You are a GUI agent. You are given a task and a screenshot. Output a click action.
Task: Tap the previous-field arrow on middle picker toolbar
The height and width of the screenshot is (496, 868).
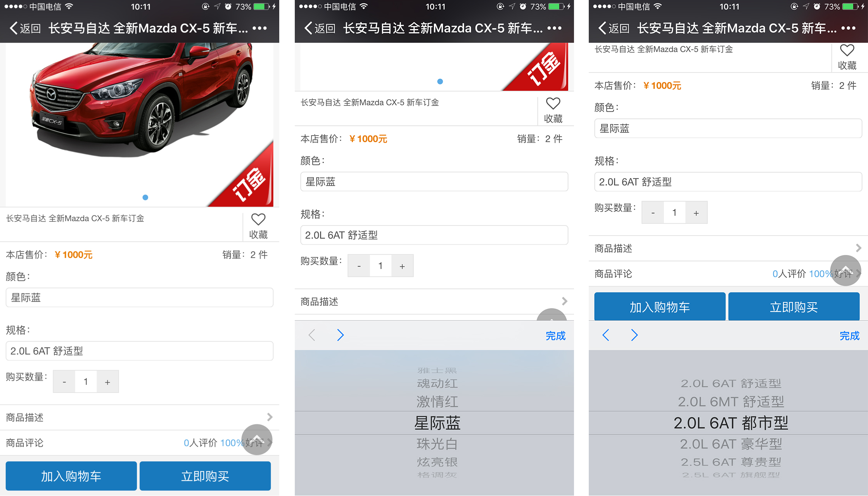pos(312,335)
